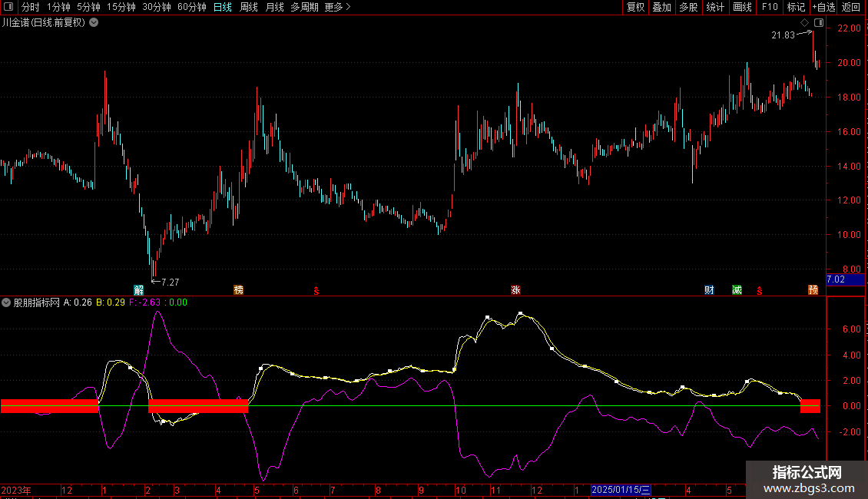Click the 减 marker icon
Viewport: 868px width, 499px height.
pos(737,290)
